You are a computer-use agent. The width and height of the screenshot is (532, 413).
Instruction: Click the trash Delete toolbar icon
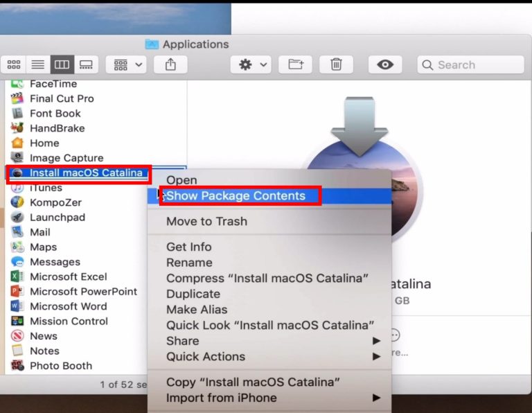(336, 64)
